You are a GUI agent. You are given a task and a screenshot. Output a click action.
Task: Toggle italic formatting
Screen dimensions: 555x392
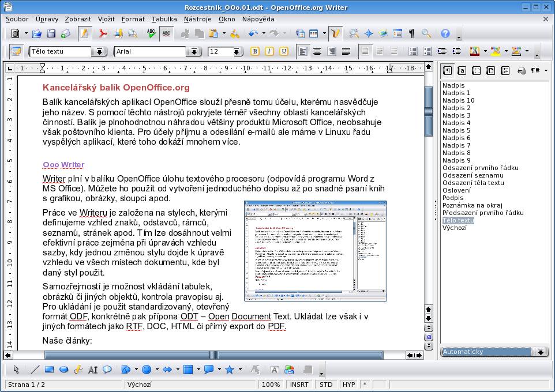click(x=269, y=52)
